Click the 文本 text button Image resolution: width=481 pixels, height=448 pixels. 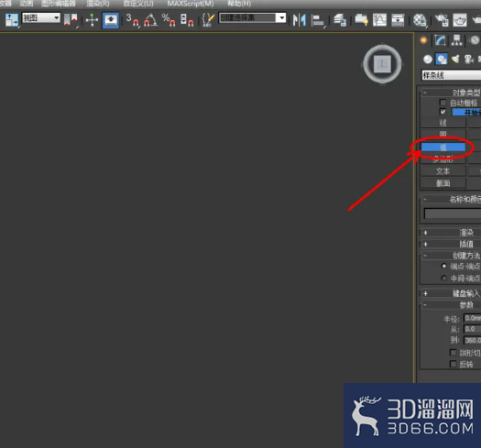[x=443, y=171]
